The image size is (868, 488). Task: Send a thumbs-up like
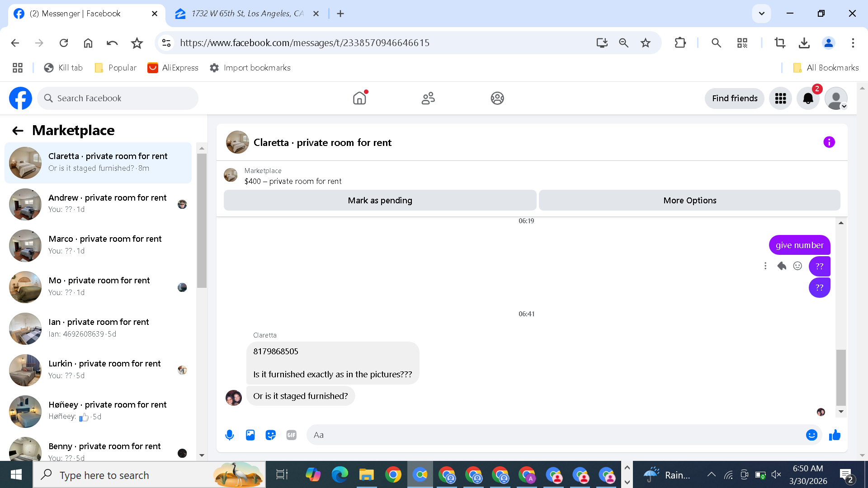click(835, 435)
